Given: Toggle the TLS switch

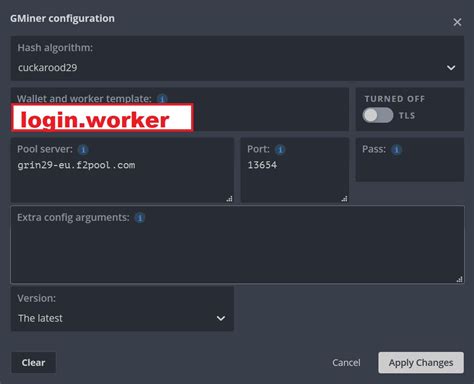Looking at the screenshot, I should click(x=378, y=115).
